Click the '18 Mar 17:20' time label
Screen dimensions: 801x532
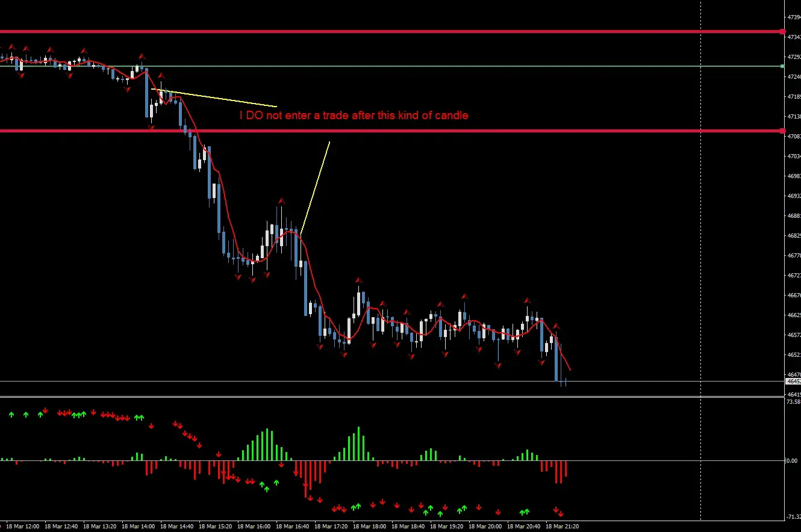pyautogui.click(x=332, y=526)
